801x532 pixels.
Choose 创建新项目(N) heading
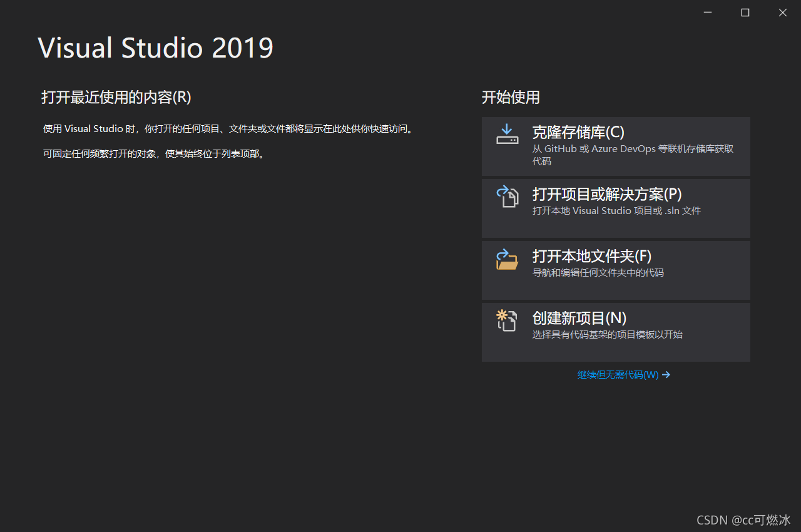[x=579, y=318]
